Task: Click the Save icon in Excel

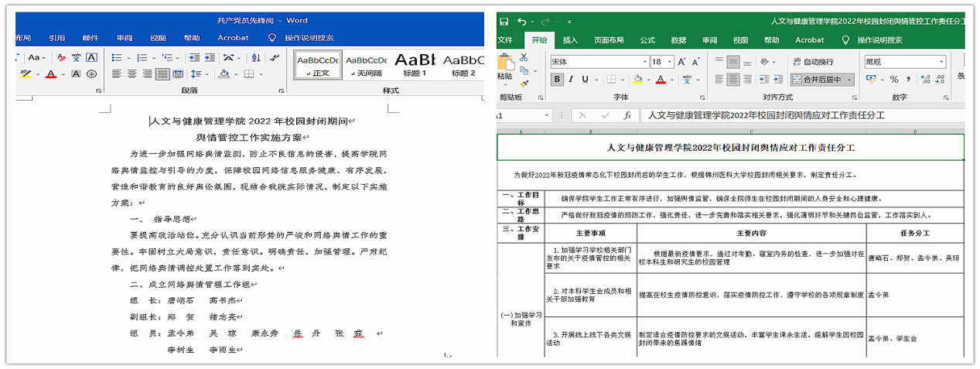Action: [504, 22]
